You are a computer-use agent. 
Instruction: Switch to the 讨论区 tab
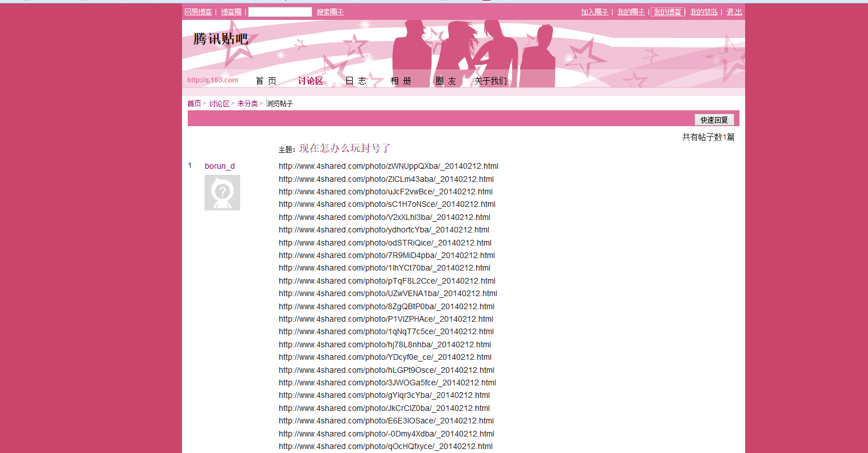pyautogui.click(x=310, y=80)
